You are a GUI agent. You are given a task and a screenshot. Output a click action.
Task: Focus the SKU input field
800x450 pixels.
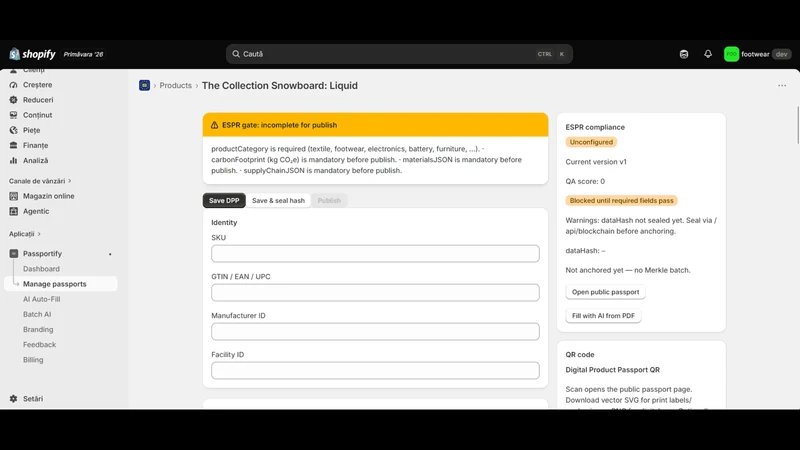click(x=375, y=254)
